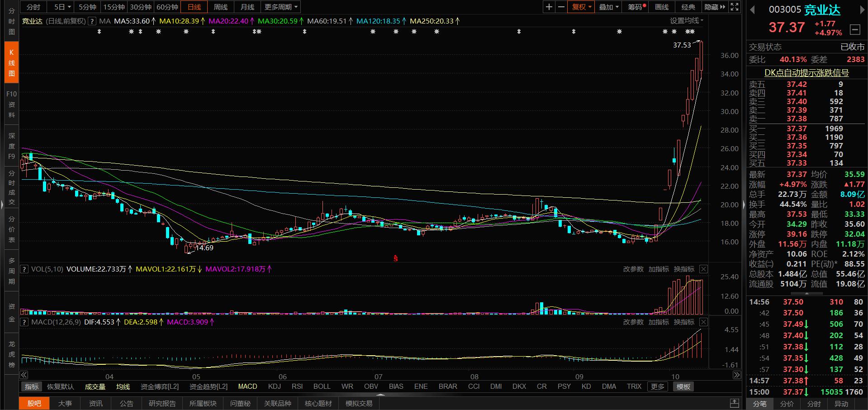The height and width of the screenshot is (410, 868).
Task: Zoom in chart with plus icon
Action: (x=549, y=7)
